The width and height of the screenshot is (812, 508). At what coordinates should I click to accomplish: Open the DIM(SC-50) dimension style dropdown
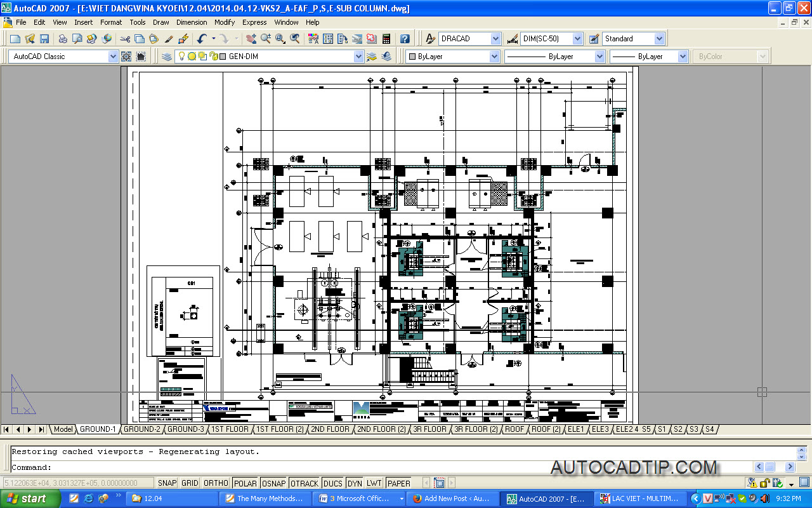tap(577, 39)
